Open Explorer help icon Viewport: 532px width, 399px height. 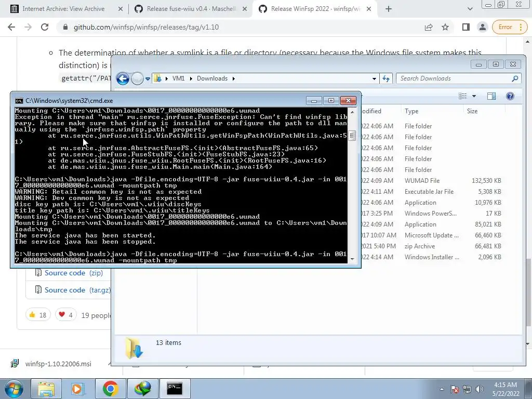tap(510, 96)
